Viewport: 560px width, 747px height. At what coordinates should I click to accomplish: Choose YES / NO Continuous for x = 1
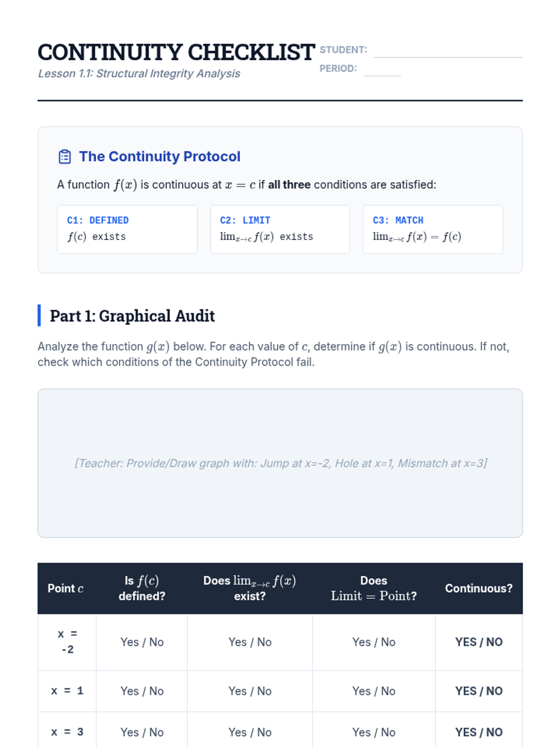click(479, 691)
